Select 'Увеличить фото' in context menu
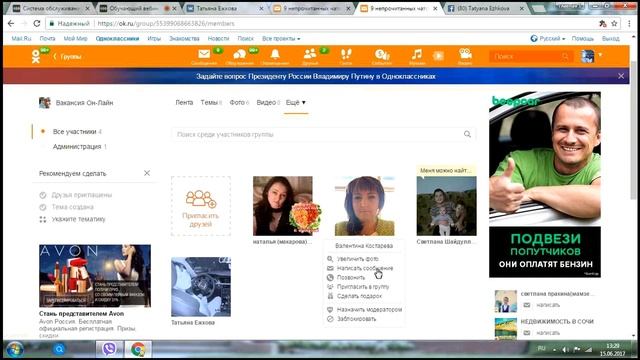Image resolution: width=640 pixels, height=360 pixels. point(358,259)
